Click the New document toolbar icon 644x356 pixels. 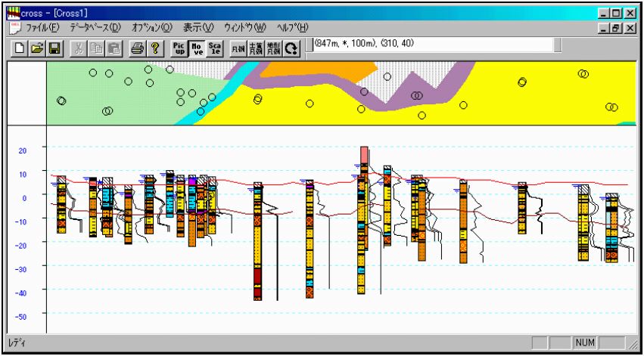coord(20,49)
